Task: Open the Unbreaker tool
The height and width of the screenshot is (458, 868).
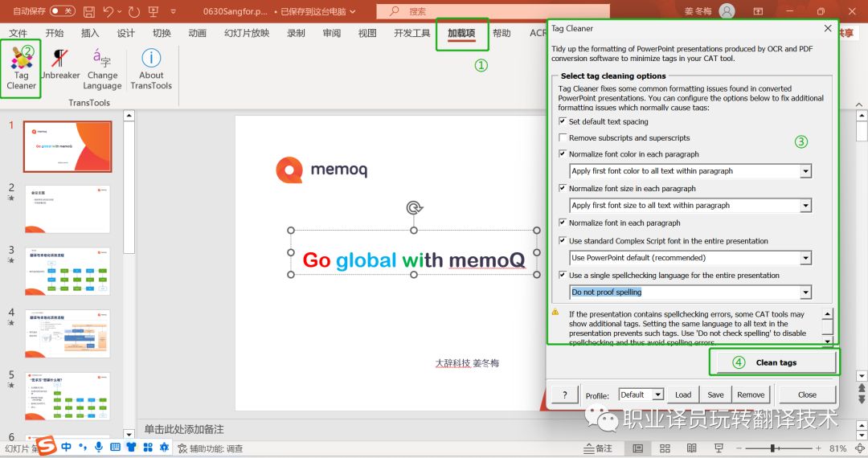Action: click(59, 64)
